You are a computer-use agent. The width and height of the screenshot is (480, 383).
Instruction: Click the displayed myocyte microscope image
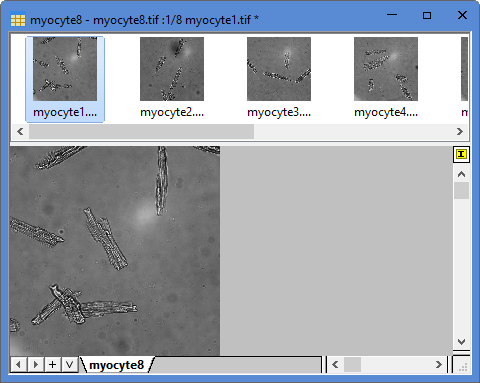point(115,251)
